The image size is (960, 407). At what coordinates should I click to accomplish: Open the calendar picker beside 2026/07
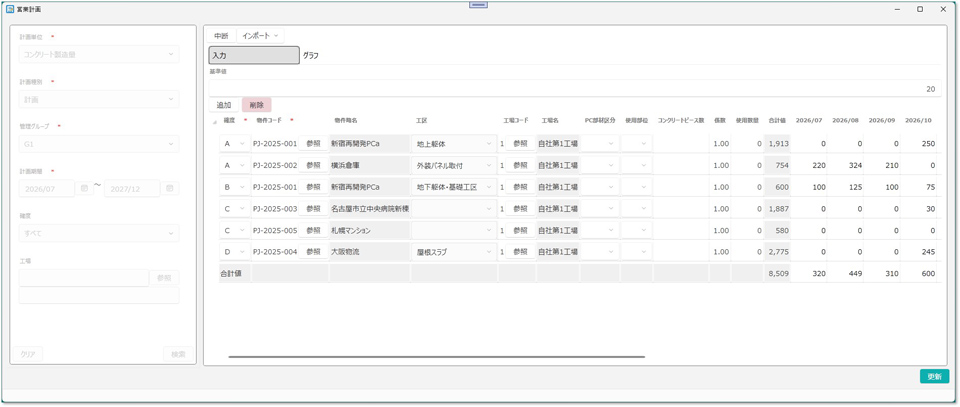(x=84, y=189)
